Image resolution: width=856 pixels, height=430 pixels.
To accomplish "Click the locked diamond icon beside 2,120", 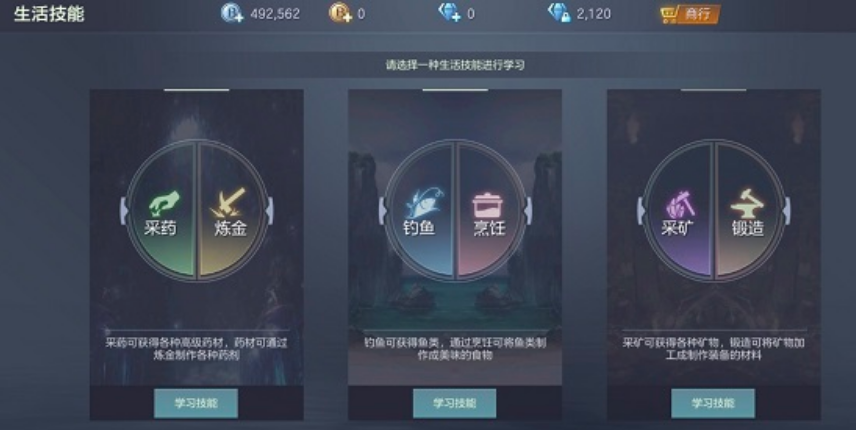I will click(559, 13).
